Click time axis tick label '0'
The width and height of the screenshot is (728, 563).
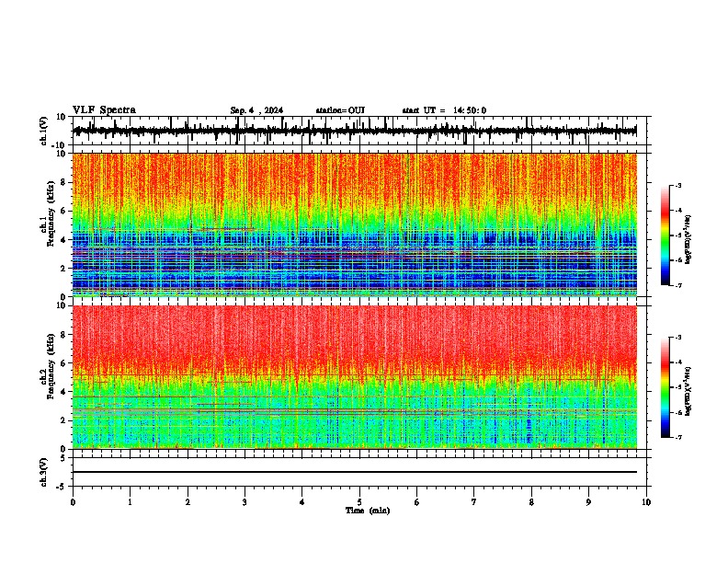click(73, 502)
